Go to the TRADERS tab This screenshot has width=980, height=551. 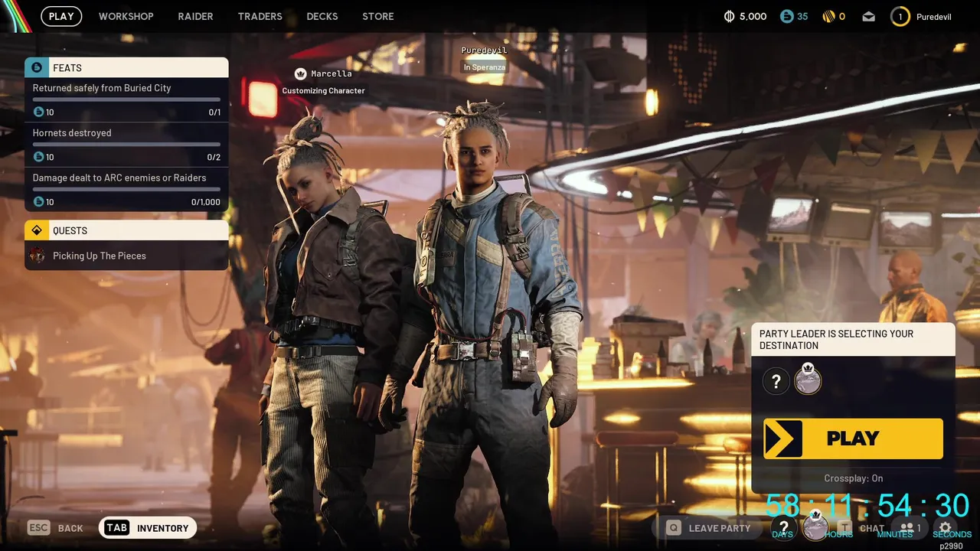[x=260, y=16]
